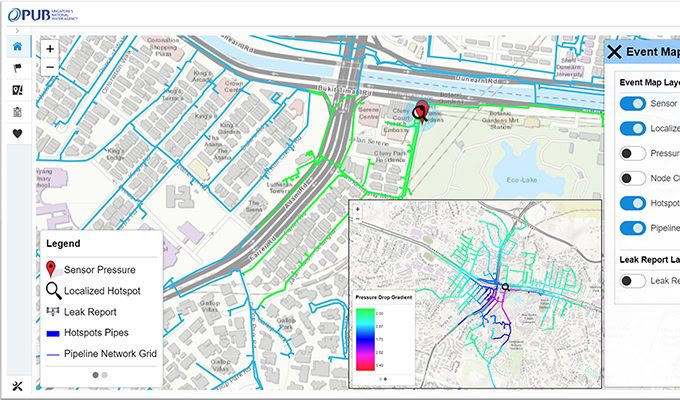Viewport: 680px width, 400px height.
Task: Zoom in the main map
Action: tap(50, 48)
